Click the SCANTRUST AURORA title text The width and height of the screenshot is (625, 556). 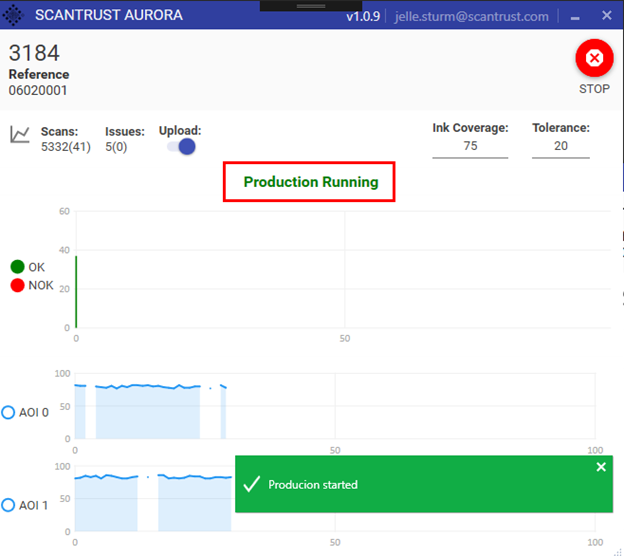[x=109, y=15]
